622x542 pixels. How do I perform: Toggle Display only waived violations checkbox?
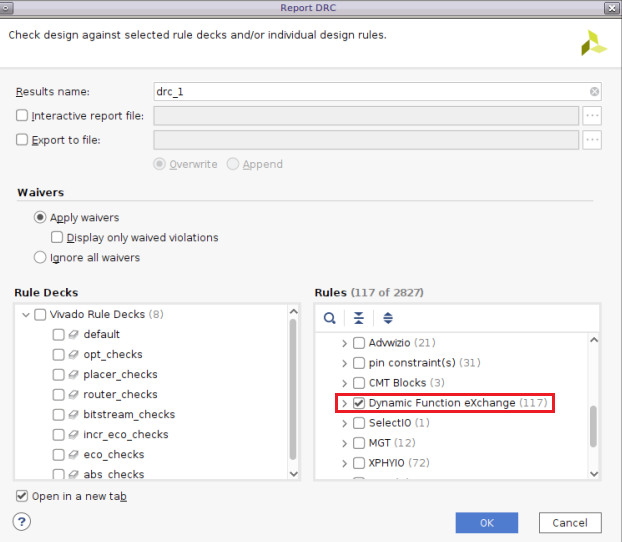(x=57, y=237)
